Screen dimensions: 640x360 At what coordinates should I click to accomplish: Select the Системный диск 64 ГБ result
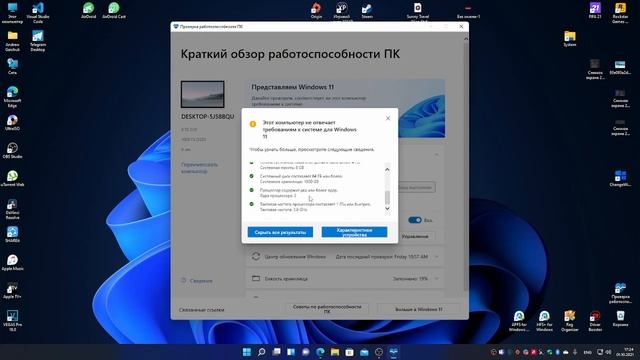tap(301, 179)
